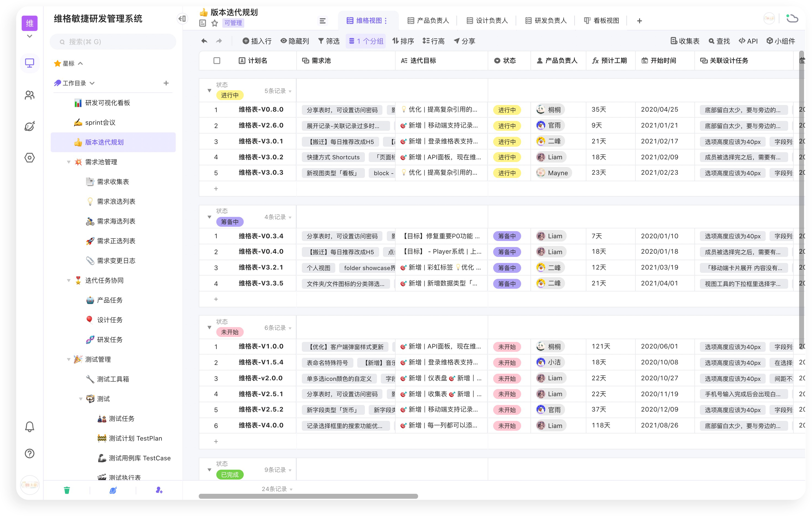812x516 pixels.
Task: Click the purple space avatar 维
Action: tap(29, 23)
